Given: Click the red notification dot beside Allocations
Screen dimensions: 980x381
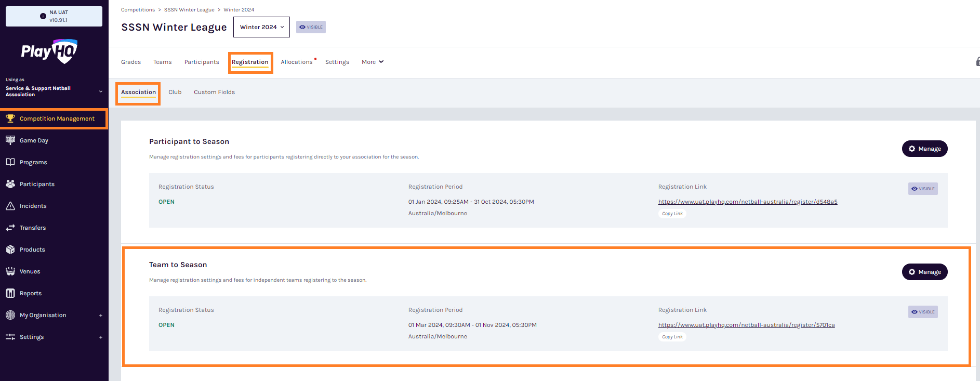Looking at the screenshot, I should [315, 59].
